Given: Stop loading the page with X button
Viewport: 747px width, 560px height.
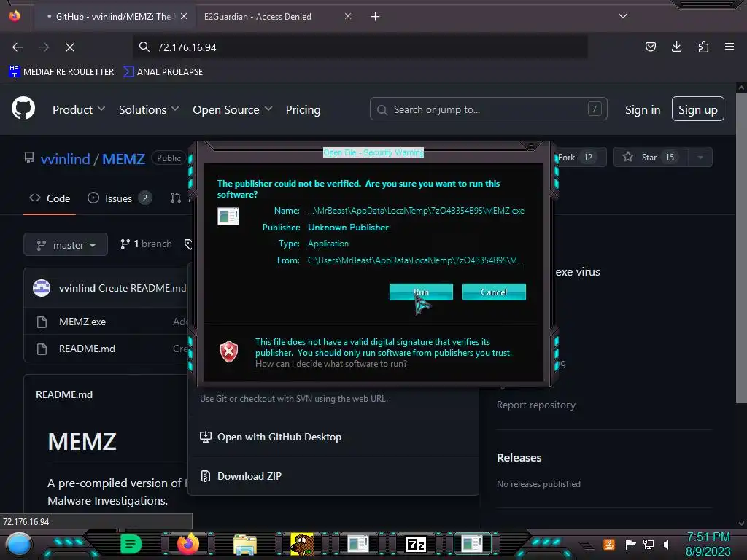Looking at the screenshot, I should click(70, 47).
